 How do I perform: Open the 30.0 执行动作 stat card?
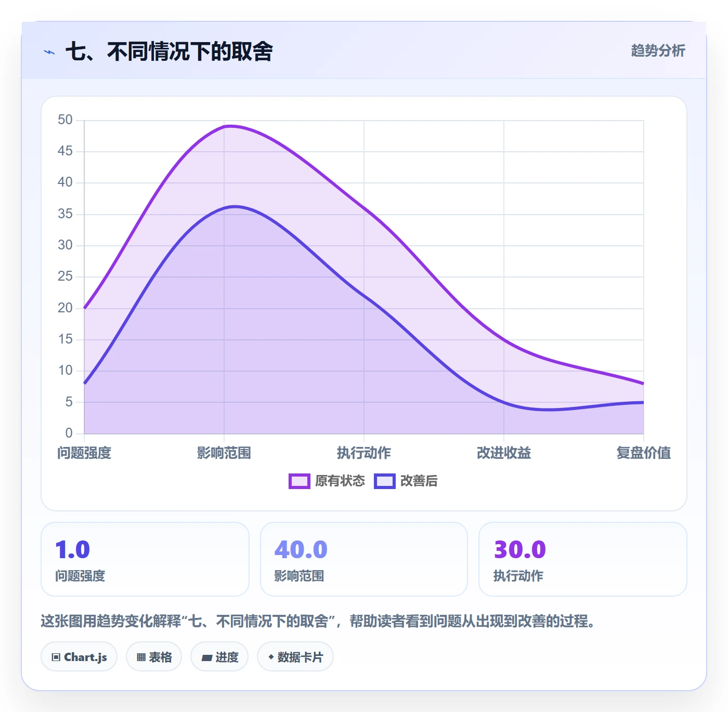click(x=583, y=559)
